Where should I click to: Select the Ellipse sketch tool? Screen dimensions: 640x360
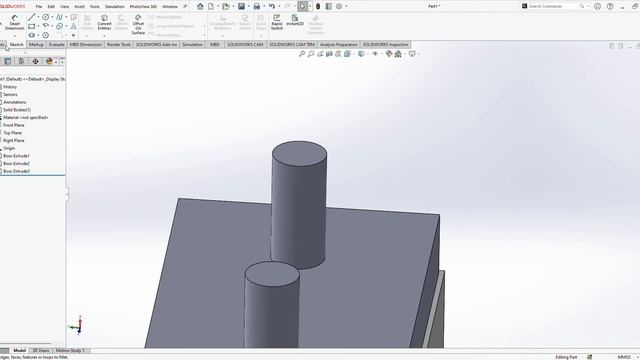click(x=60, y=26)
